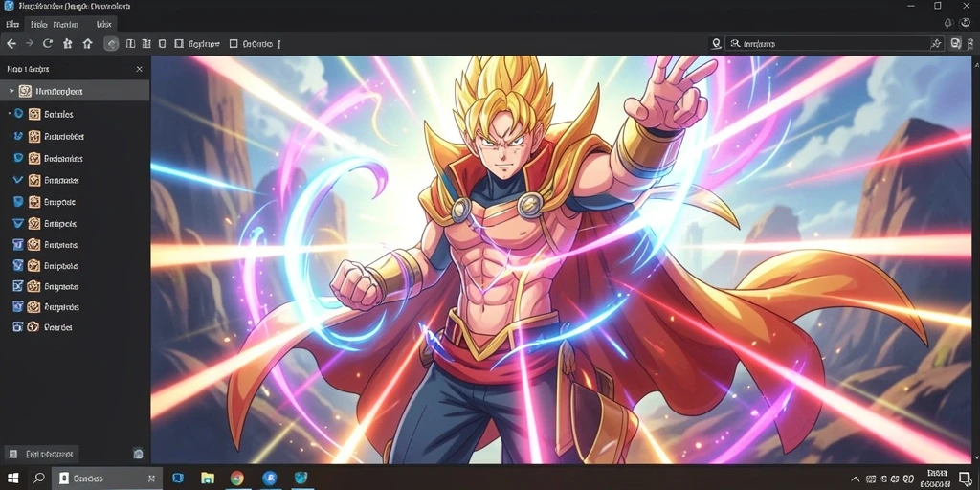
Task: Click the circular refresh arrow icon
Action: (x=48, y=44)
